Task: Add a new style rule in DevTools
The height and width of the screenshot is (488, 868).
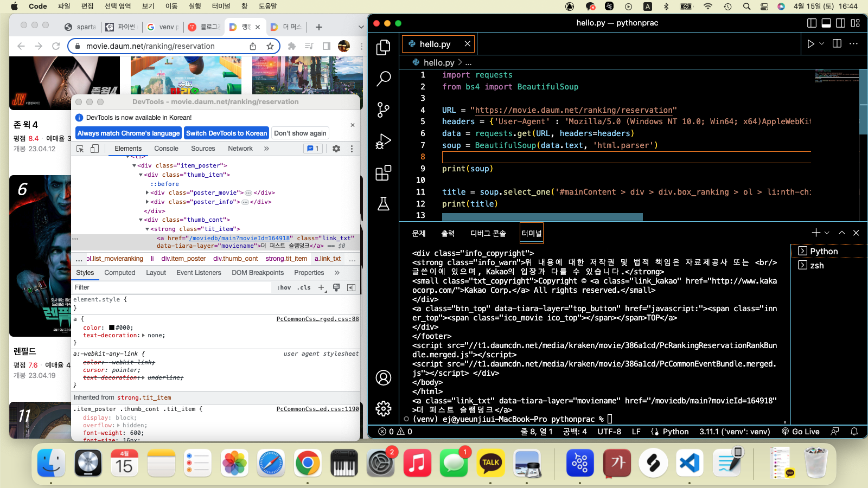Action: [322, 287]
